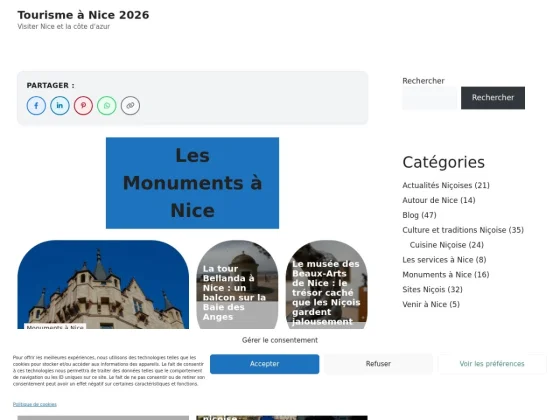
Task: Open the Tourisme à Nice 2026 site title
Action: (83, 15)
